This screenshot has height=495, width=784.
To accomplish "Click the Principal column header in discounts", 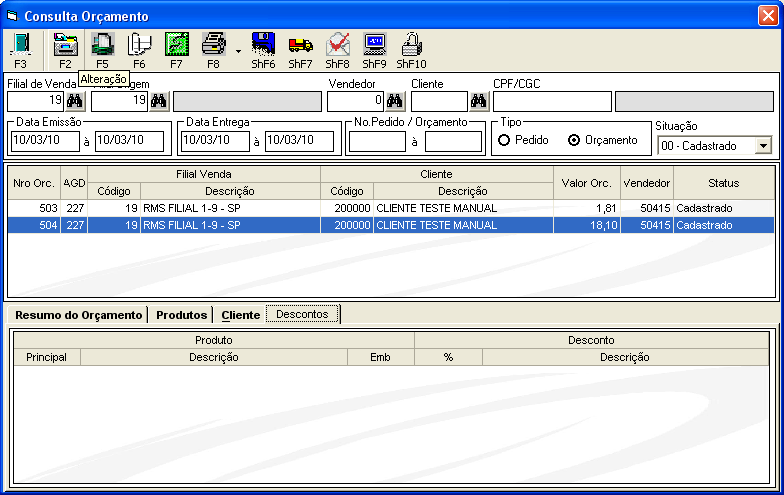I will (x=46, y=357).
